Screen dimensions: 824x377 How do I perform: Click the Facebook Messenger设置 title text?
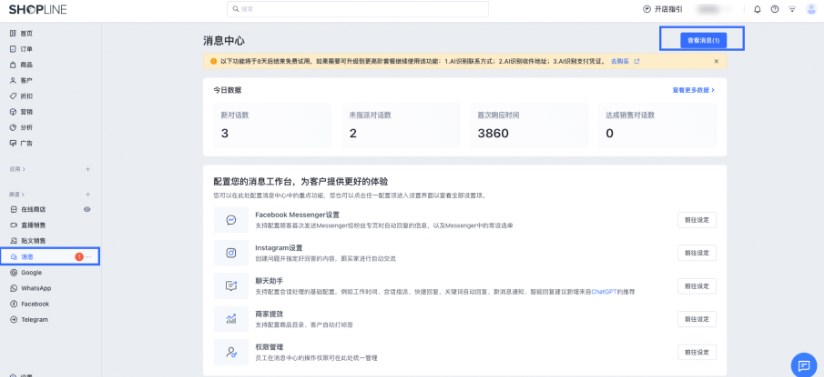(297, 215)
